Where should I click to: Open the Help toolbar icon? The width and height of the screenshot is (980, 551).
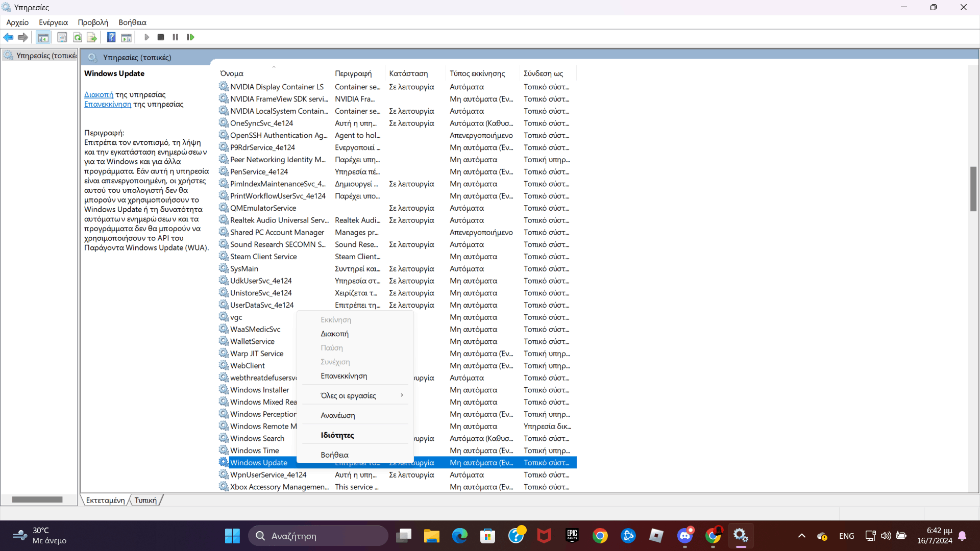click(111, 37)
